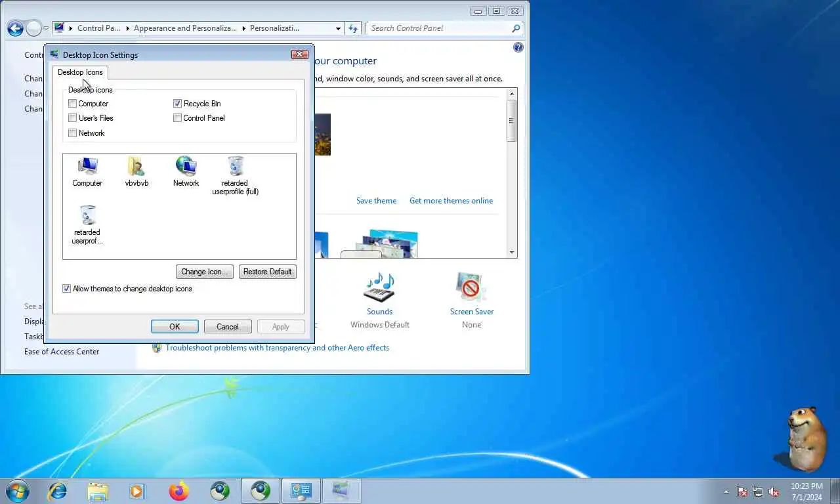840x504 pixels.
Task: Click the Personalizati... breadcrumb
Action: click(274, 28)
